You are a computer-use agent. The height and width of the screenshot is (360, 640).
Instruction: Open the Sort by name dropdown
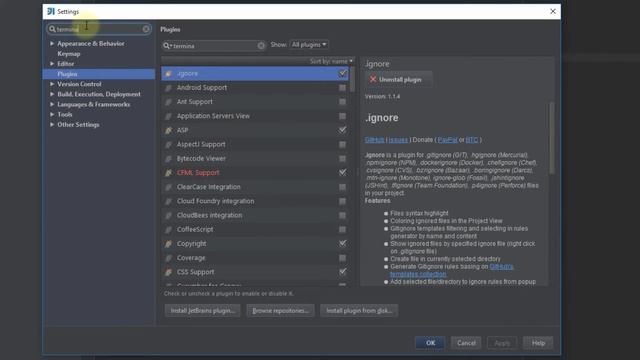[331, 61]
